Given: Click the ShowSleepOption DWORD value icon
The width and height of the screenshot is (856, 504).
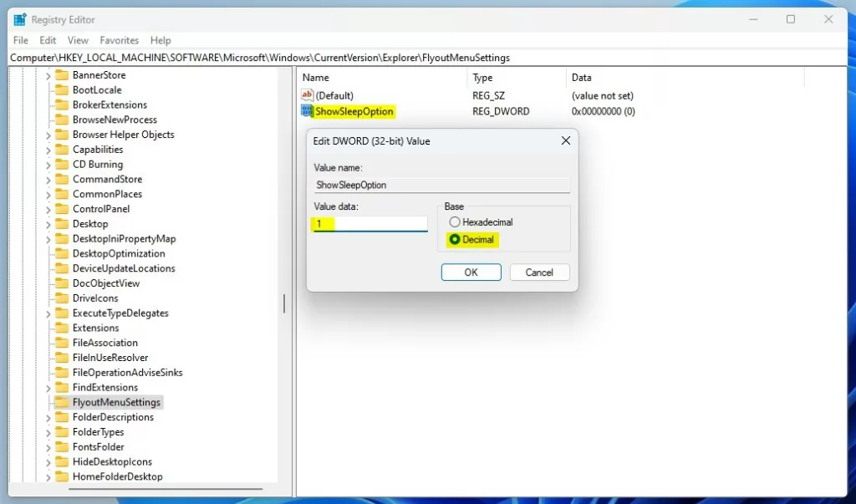Looking at the screenshot, I should [x=308, y=111].
